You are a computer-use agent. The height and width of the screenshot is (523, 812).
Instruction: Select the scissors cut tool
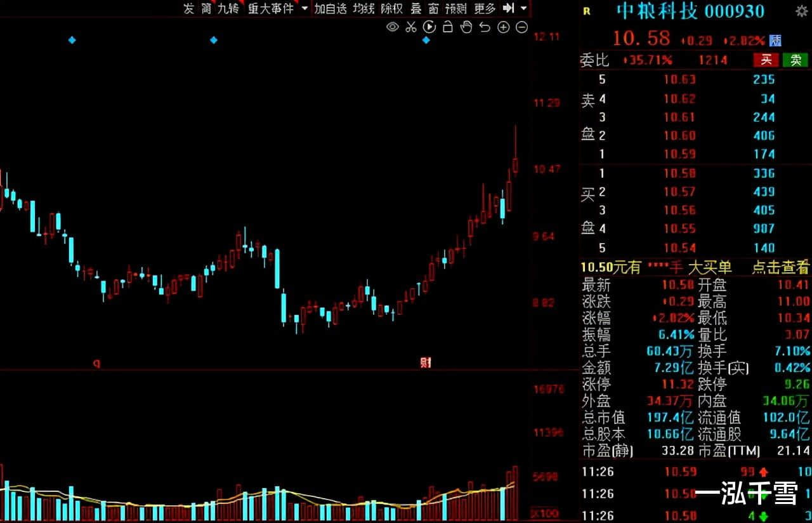click(x=410, y=27)
